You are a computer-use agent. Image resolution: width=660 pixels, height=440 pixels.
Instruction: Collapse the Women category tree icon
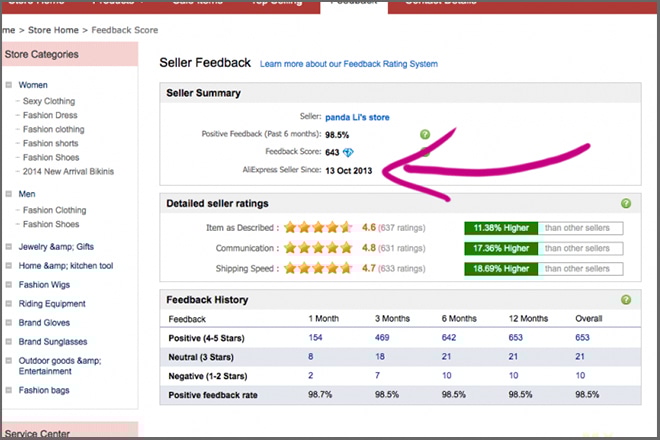click(x=8, y=85)
